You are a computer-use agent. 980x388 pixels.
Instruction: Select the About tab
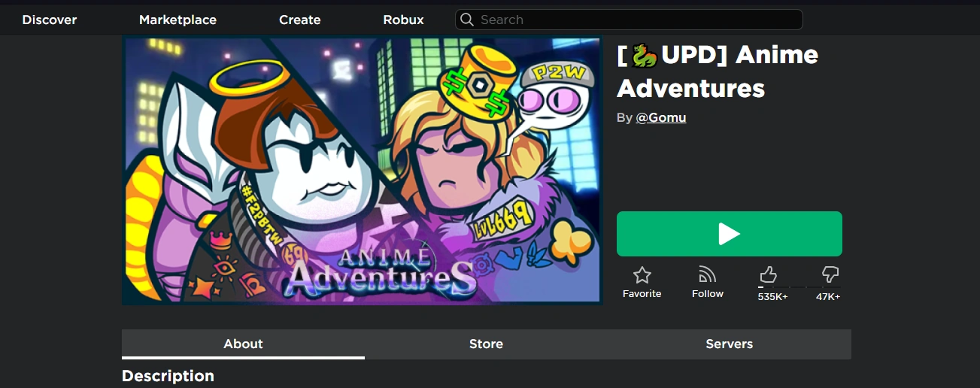(x=243, y=344)
